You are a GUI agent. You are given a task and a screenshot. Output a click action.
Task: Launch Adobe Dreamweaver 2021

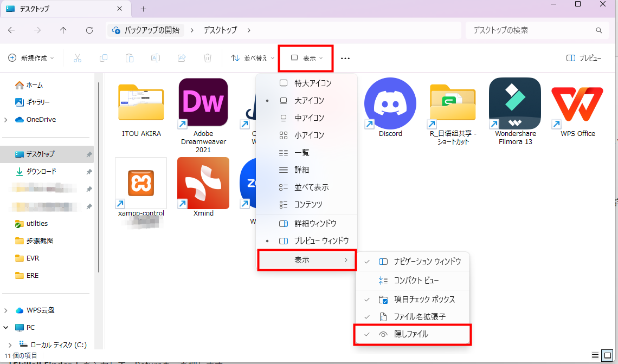[203, 103]
